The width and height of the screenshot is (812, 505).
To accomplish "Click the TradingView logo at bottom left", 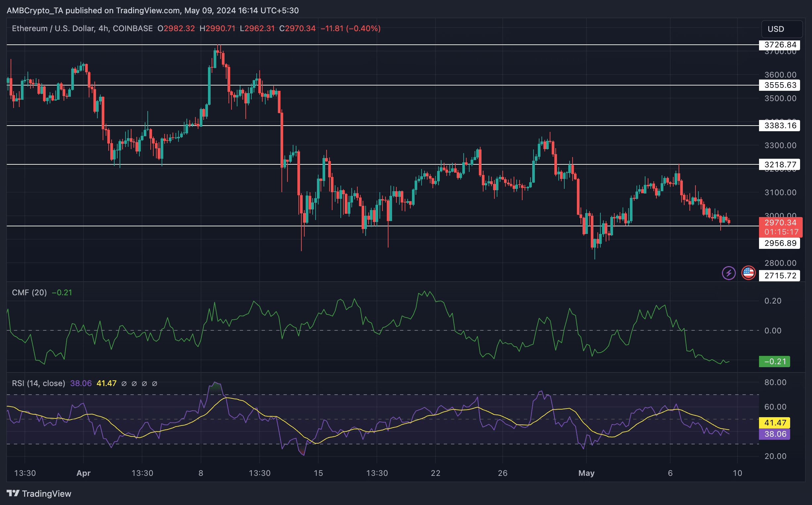I will coord(39,493).
